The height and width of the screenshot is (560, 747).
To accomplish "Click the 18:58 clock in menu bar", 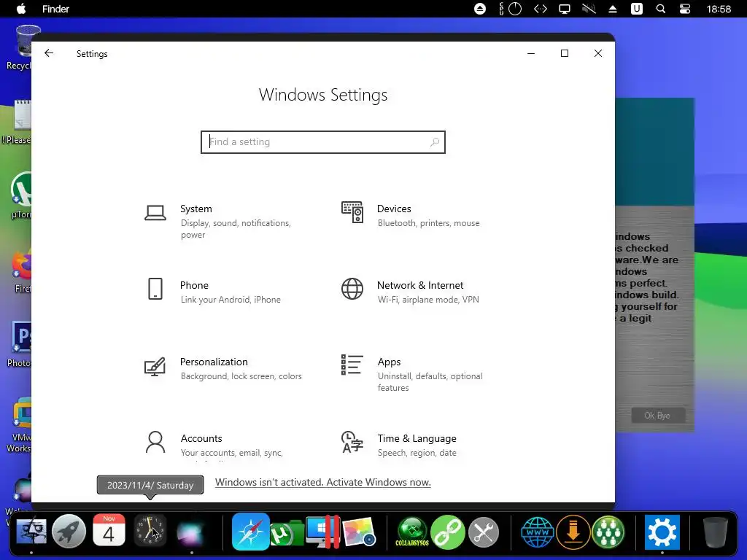I will point(719,9).
